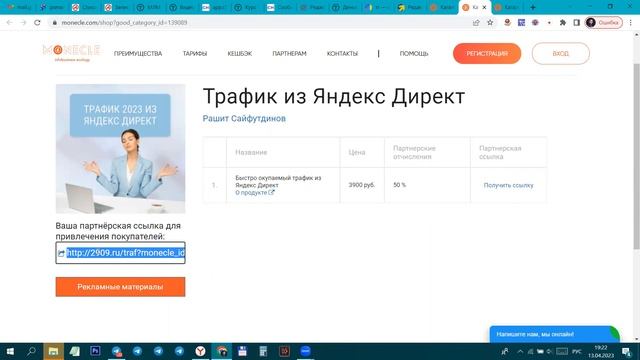Click the link icon inside partner link field
Screen dimensions: 640x360
pos(61,253)
